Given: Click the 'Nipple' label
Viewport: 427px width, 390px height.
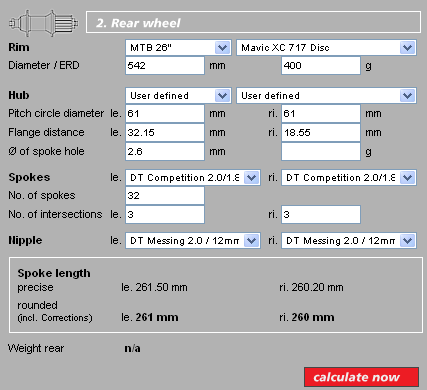Looking at the screenshot, I should tap(25, 240).
